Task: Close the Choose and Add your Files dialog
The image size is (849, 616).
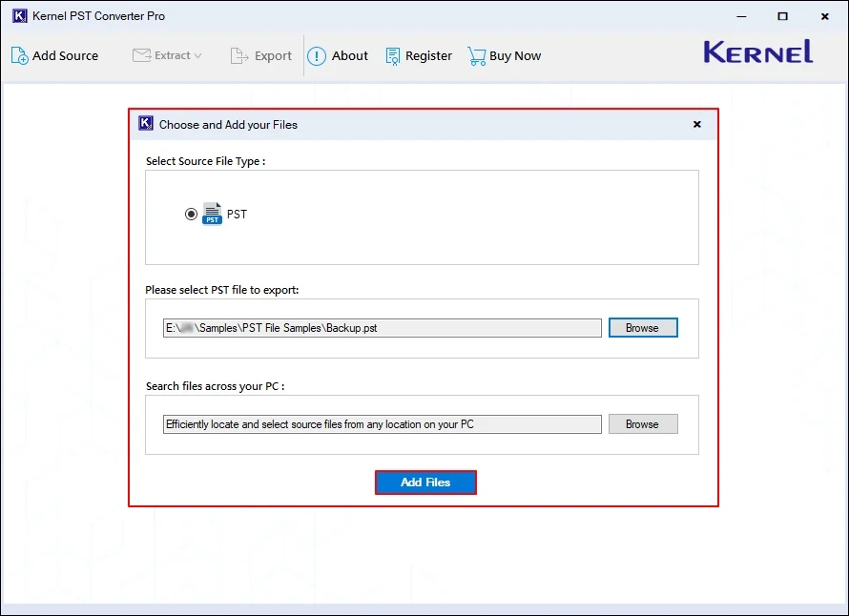Action: tap(696, 124)
